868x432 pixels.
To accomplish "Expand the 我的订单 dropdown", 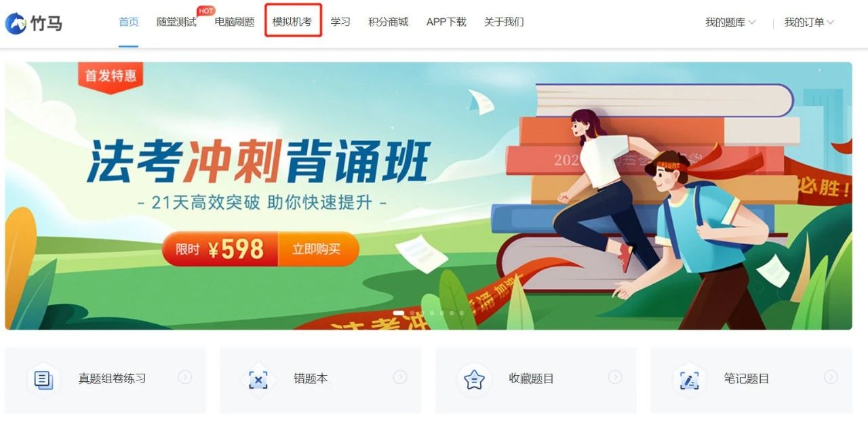I will coord(810,22).
